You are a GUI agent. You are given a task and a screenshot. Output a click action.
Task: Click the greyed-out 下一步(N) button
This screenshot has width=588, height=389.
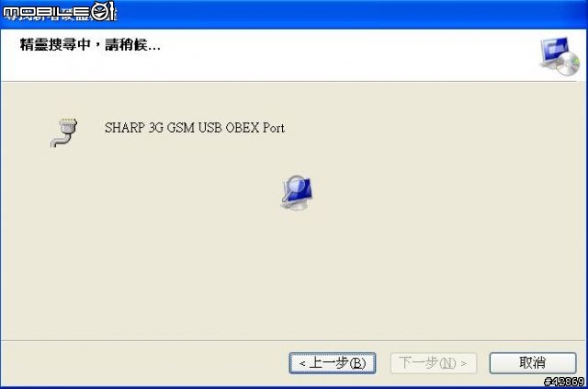click(434, 362)
